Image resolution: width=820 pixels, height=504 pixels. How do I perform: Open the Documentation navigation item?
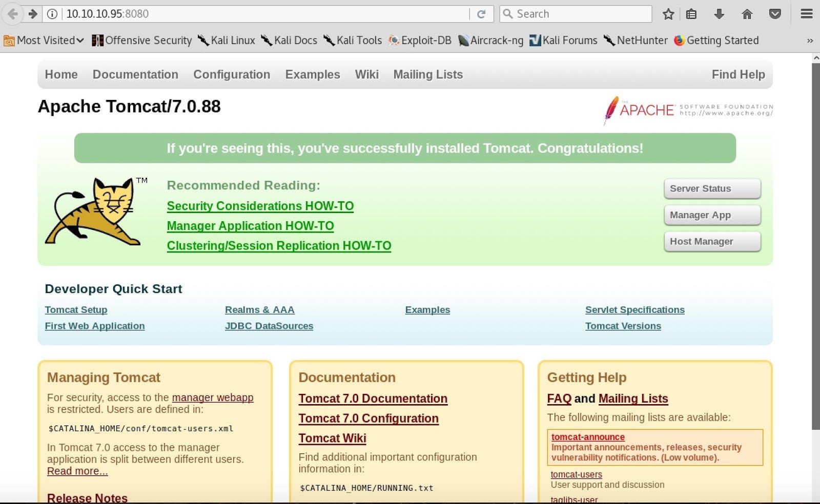coord(135,75)
